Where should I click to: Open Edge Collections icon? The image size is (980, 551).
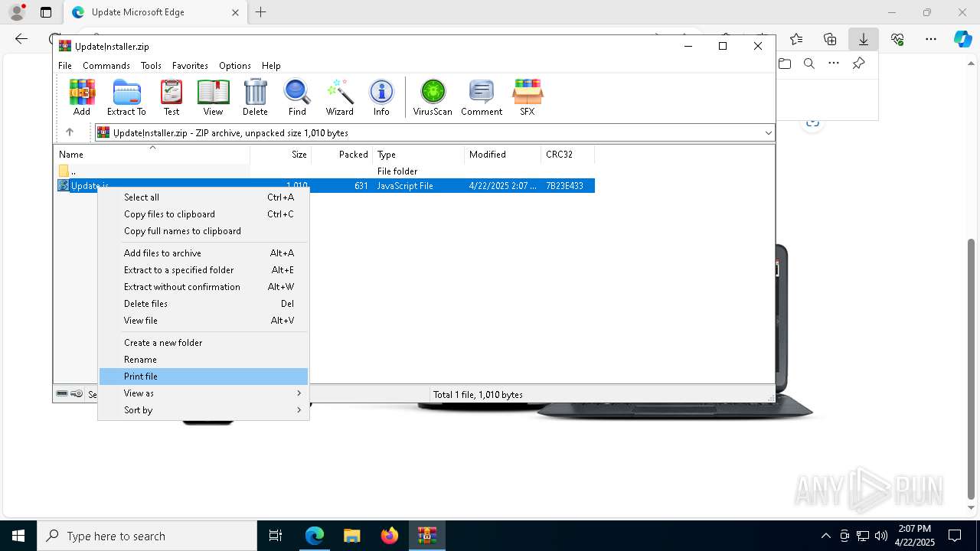830,39
